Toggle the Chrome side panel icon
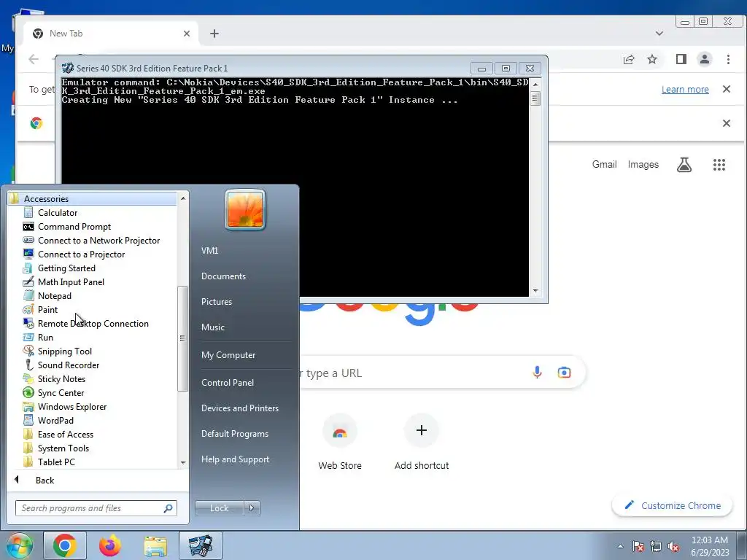 coord(681,59)
